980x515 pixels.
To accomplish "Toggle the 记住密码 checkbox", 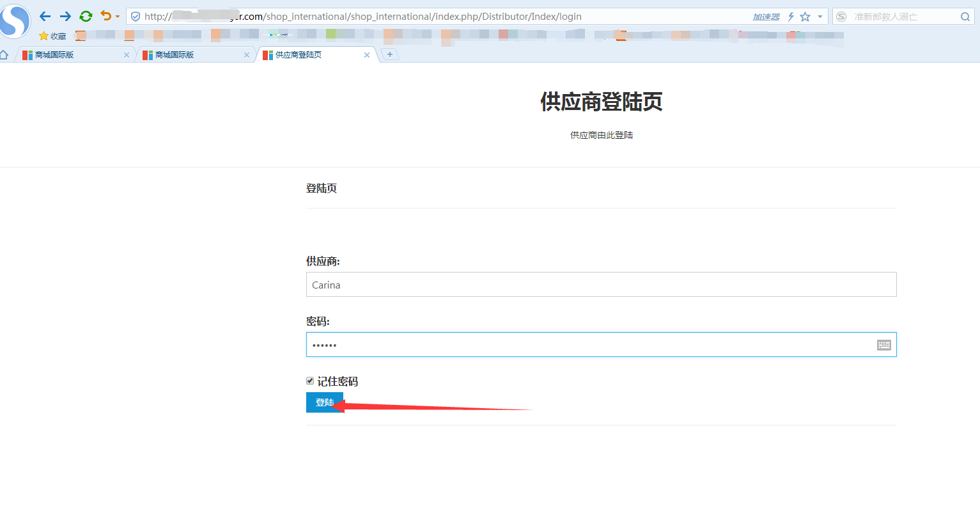I will coord(310,381).
